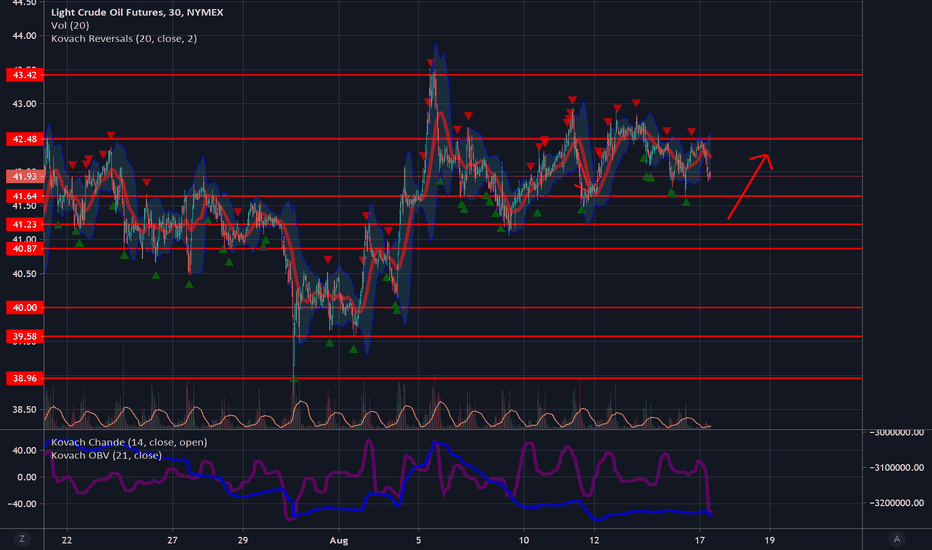Image resolution: width=932 pixels, height=550 pixels.
Task: Open the Vol (20) indicator legend
Action: 70,25
